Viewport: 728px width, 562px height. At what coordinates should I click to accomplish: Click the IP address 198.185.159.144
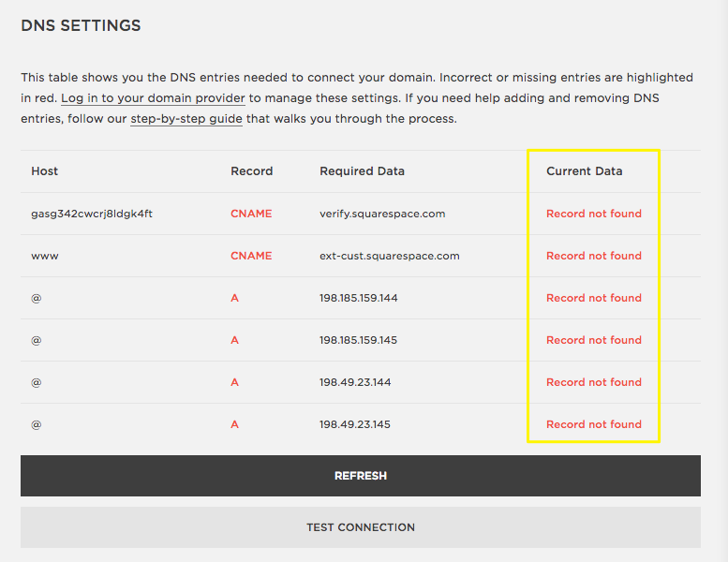358,298
